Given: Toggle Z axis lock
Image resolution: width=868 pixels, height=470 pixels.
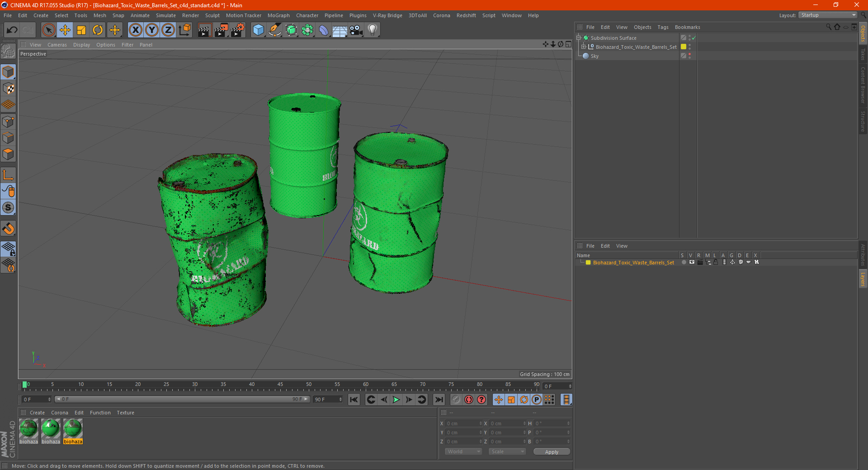Looking at the screenshot, I should pyautogui.click(x=168, y=30).
